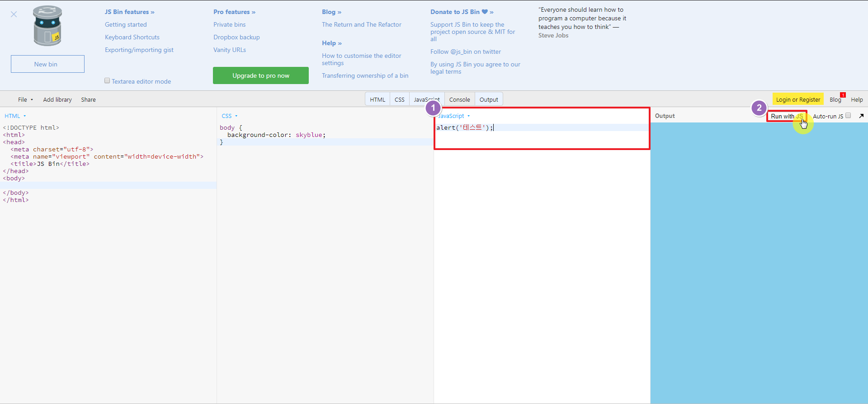This screenshot has width=868, height=404.
Task: Pop out the output with the arrow icon
Action: coord(861,116)
